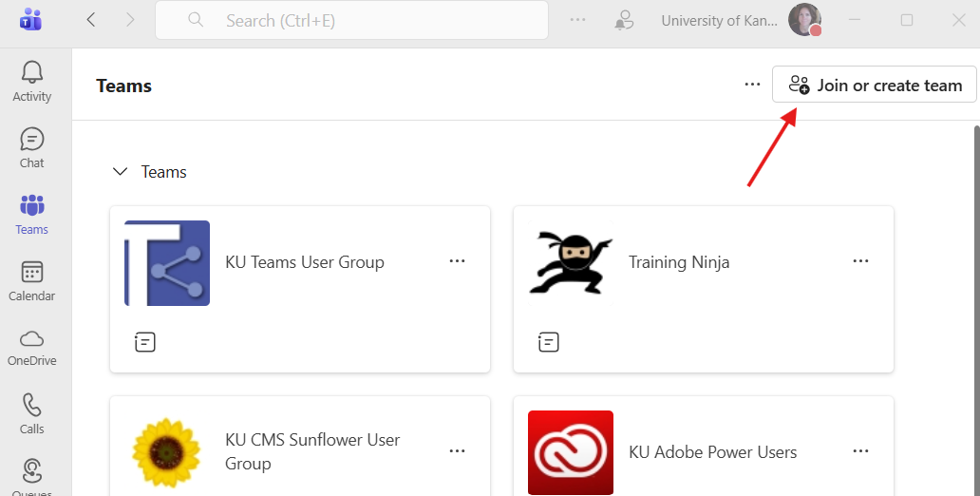980x496 pixels.
Task: Open more options for Training Ninja
Action: pyautogui.click(x=860, y=261)
